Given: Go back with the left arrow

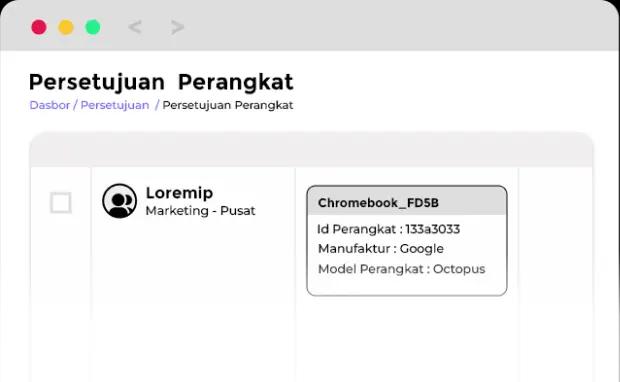Looking at the screenshot, I should click(135, 27).
